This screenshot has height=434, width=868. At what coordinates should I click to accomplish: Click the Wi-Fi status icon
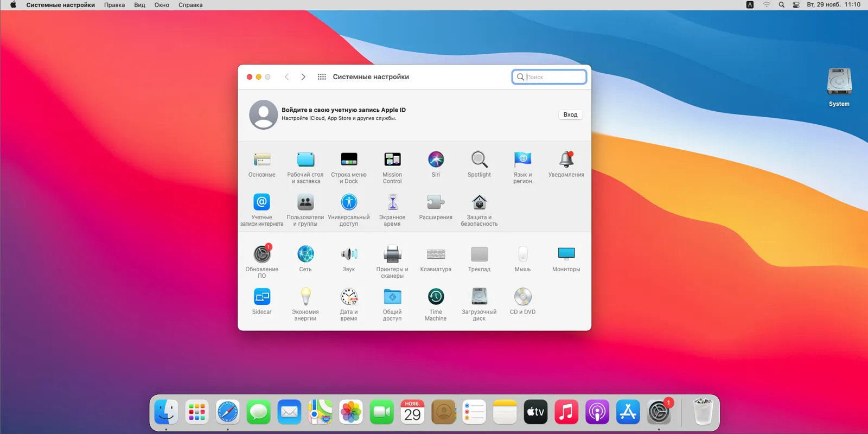pos(767,5)
